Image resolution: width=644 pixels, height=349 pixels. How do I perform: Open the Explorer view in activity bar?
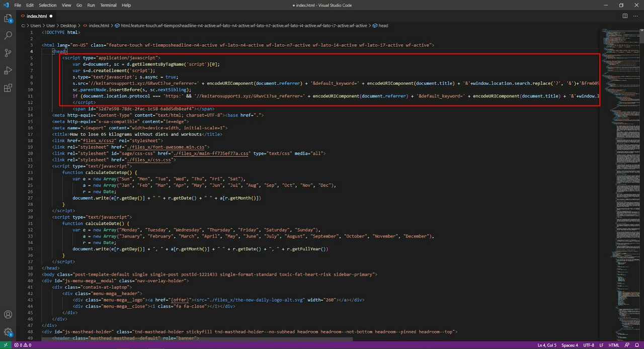(x=8, y=19)
